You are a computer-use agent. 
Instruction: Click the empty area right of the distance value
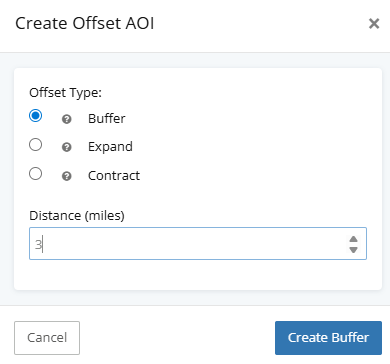click(195, 244)
